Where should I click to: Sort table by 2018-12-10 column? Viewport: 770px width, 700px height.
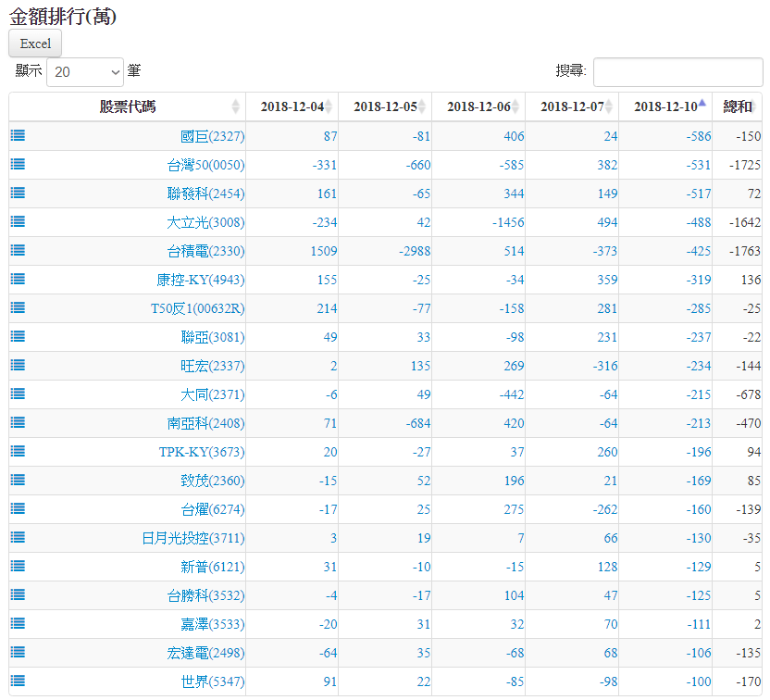pyautogui.click(x=664, y=106)
